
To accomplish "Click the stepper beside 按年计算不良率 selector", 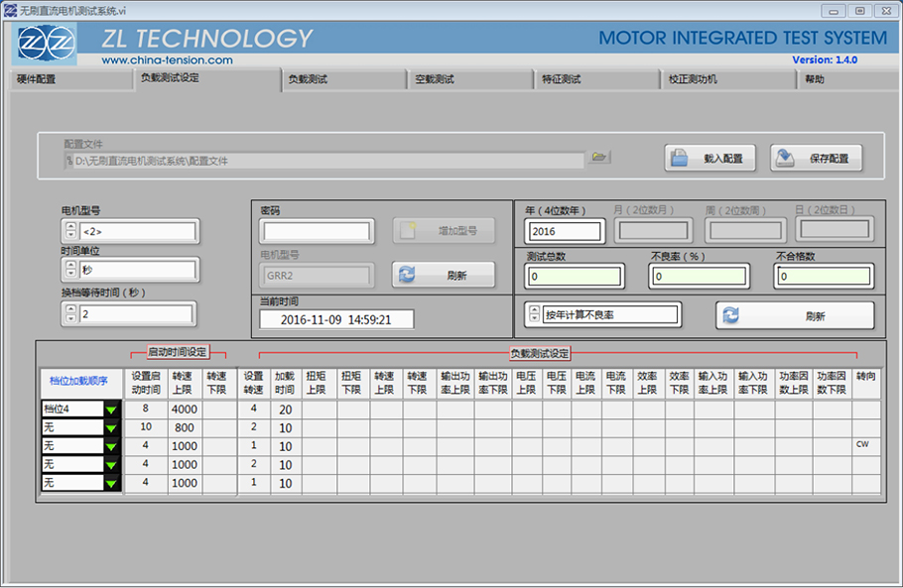I will tap(533, 315).
